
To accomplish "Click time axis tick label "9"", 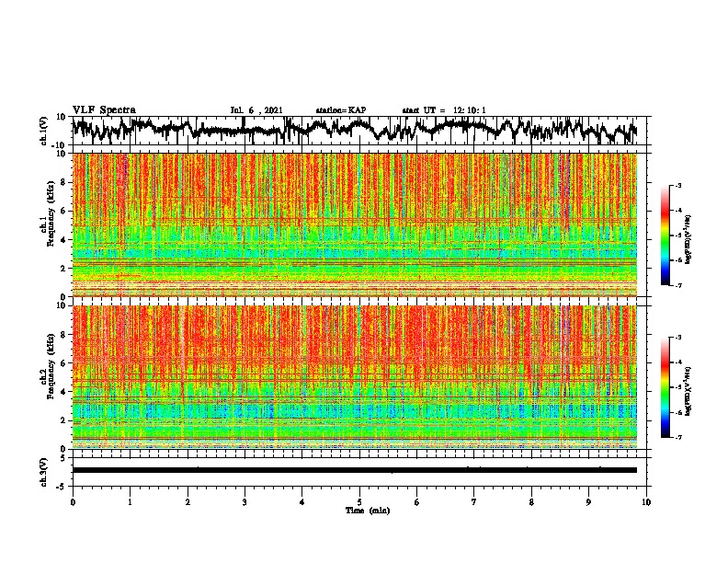I will pyautogui.click(x=588, y=502).
